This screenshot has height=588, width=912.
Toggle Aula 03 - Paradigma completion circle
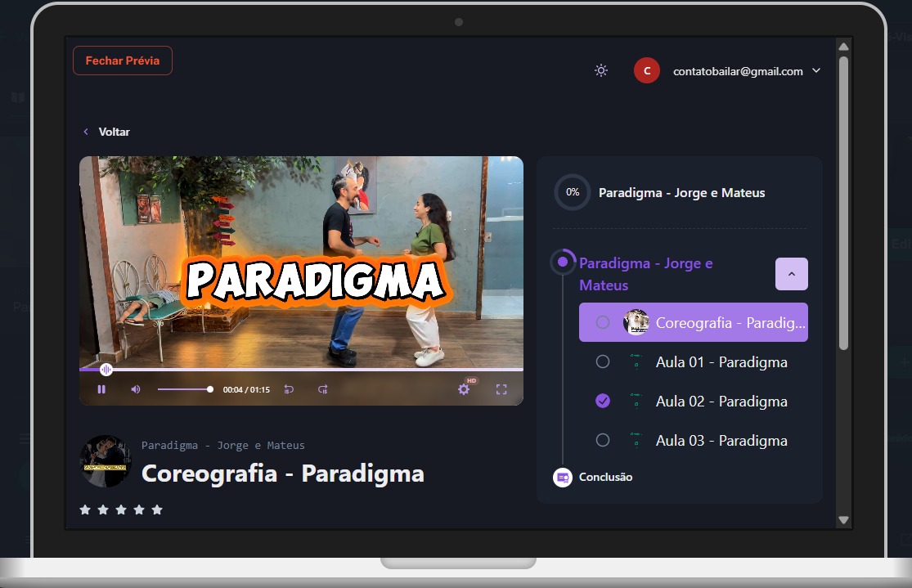(x=603, y=440)
